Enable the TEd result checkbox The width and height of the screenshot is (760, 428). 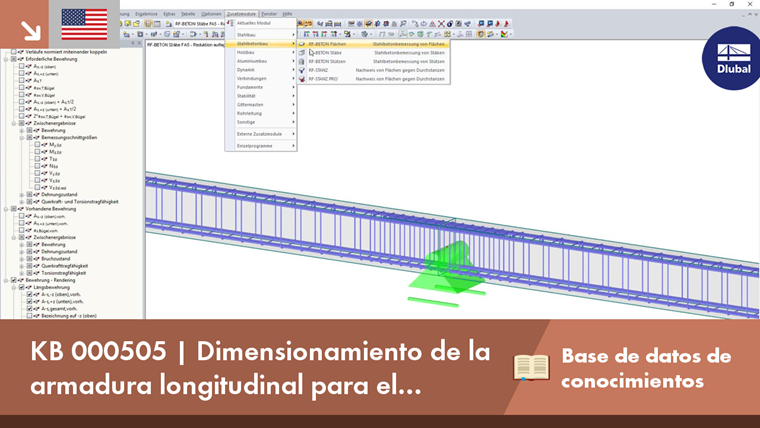click(x=37, y=159)
